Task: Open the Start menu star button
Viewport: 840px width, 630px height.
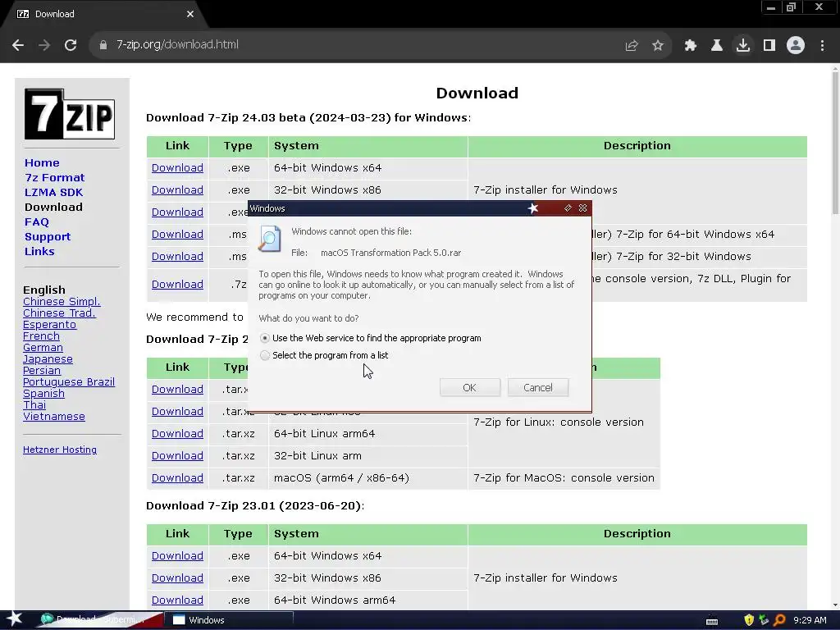Action: point(14,619)
